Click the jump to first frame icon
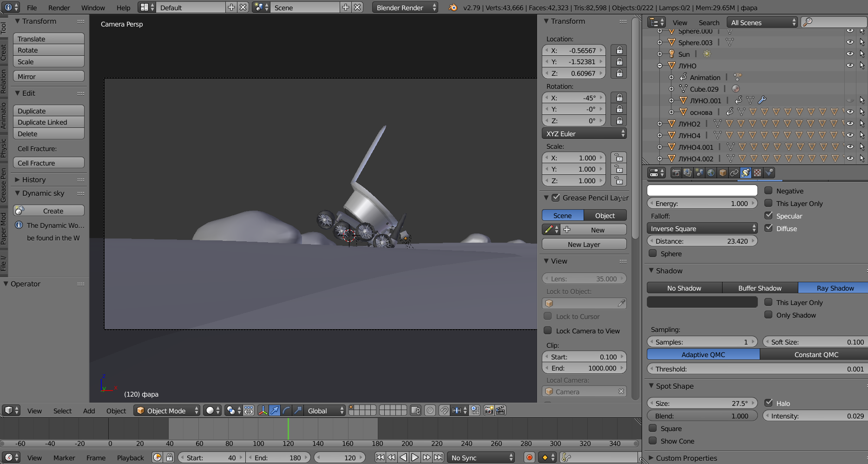 pyautogui.click(x=380, y=457)
